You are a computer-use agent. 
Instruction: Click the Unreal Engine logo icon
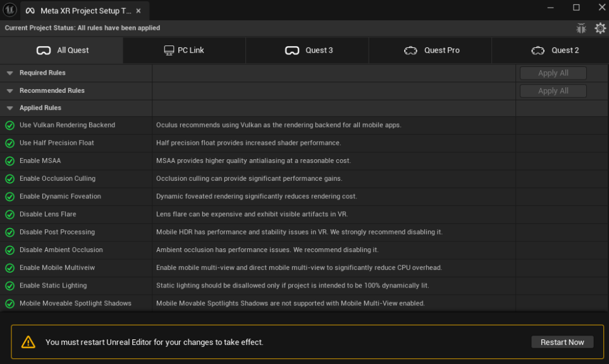(x=9, y=9)
